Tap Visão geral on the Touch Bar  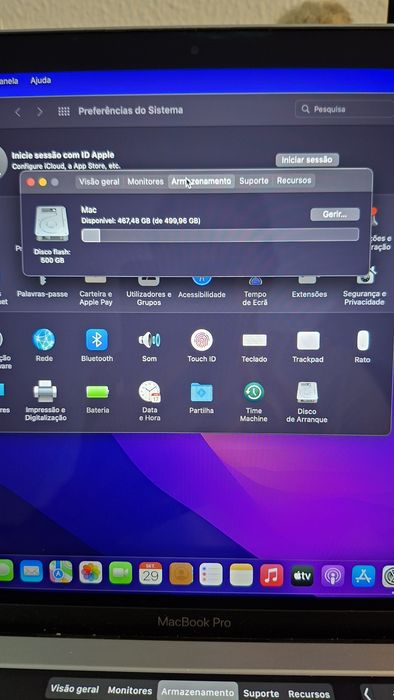click(x=74, y=689)
